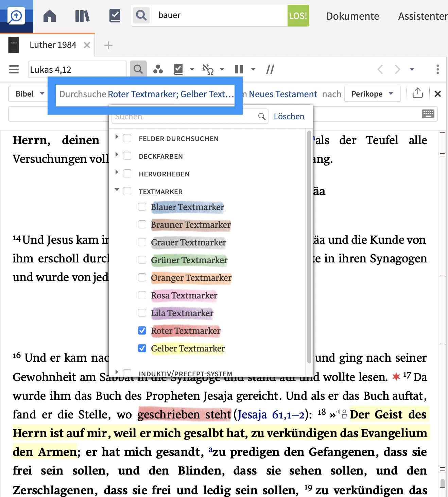Open the Logos app home icon
Screen dimensions: 448x497
click(16, 16)
